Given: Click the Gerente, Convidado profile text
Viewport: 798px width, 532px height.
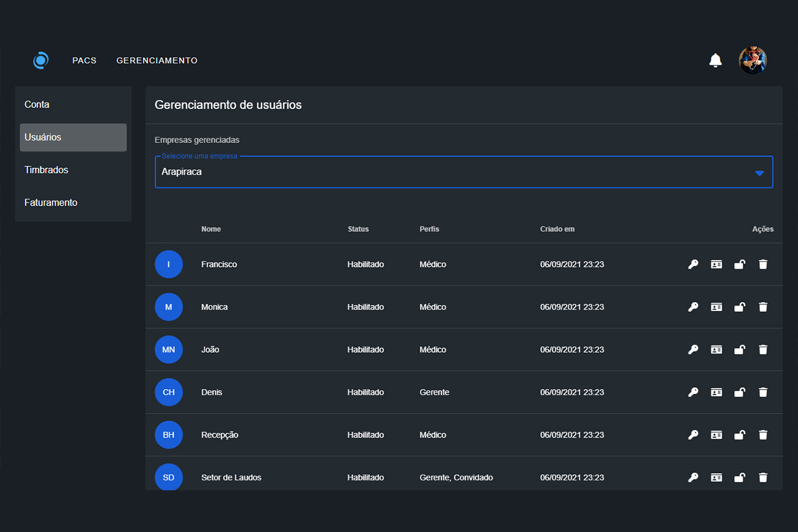Looking at the screenshot, I should [x=456, y=477].
